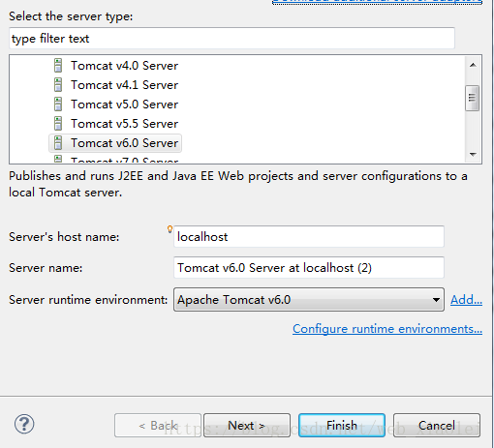Click the Tomcat v6.0 Server icon
Viewport: 494px width, 448px height.
tap(58, 143)
